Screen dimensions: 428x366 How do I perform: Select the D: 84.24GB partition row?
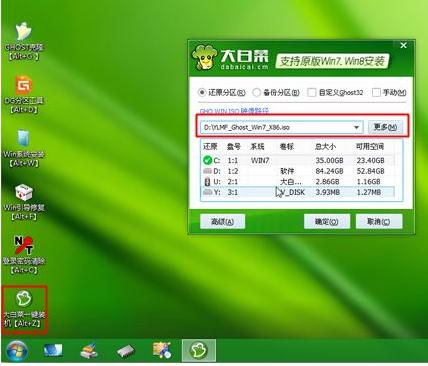click(x=298, y=171)
